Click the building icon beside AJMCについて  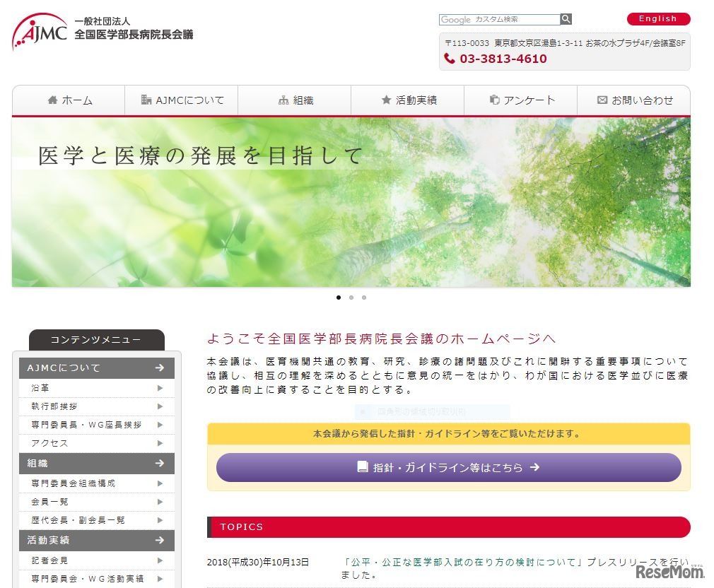click(x=146, y=100)
